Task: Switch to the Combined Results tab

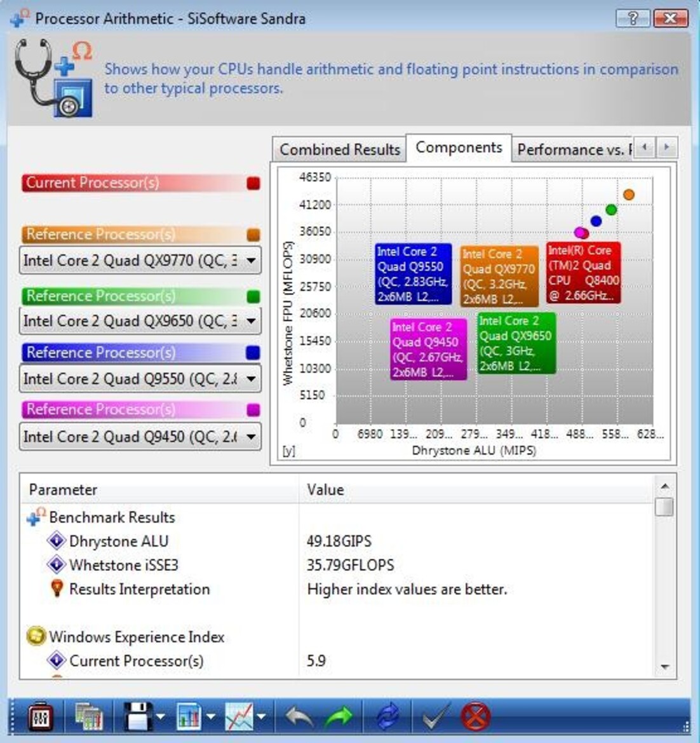Action: 340,149
